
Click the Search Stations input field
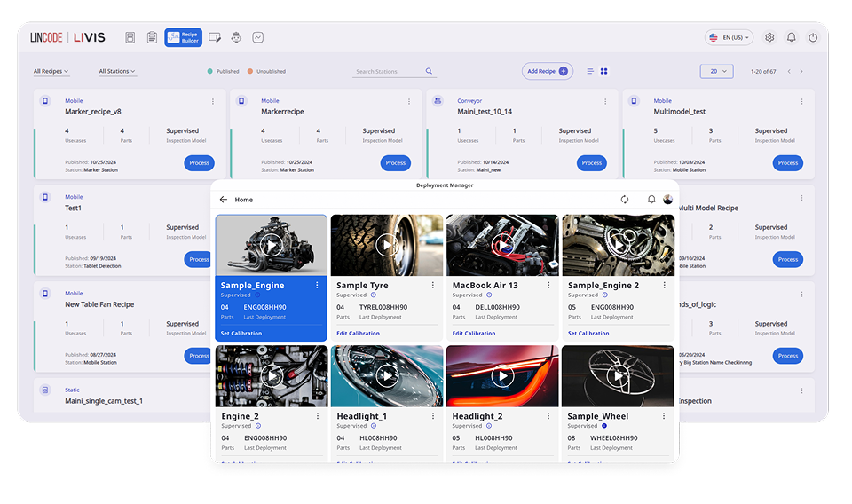pos(388,71)
